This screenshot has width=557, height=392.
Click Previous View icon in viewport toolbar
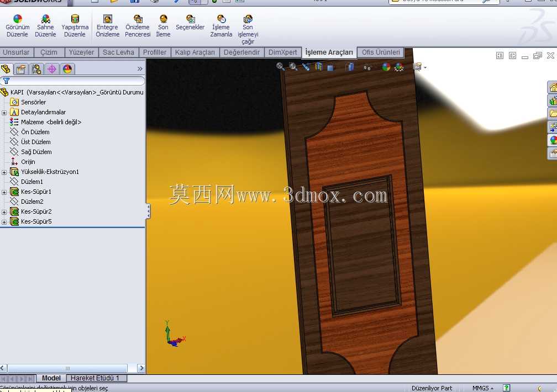[x=306, y=66]
